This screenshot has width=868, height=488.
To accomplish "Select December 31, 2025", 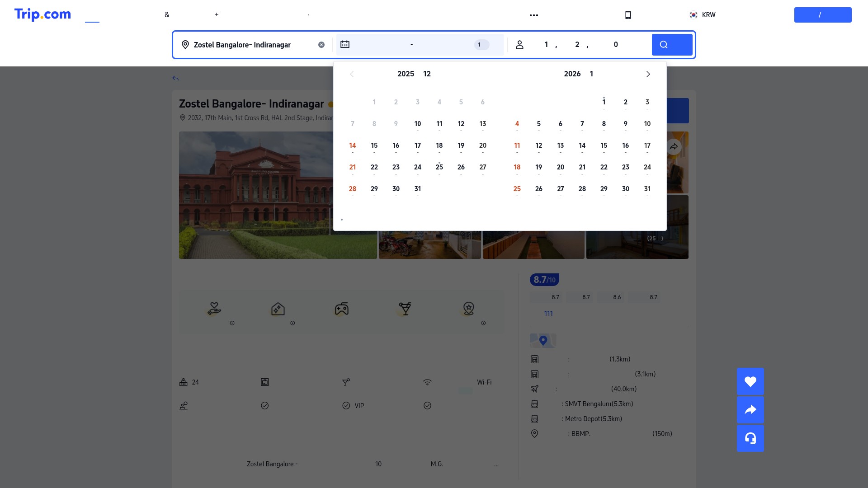I will click(x=418, y=189).
